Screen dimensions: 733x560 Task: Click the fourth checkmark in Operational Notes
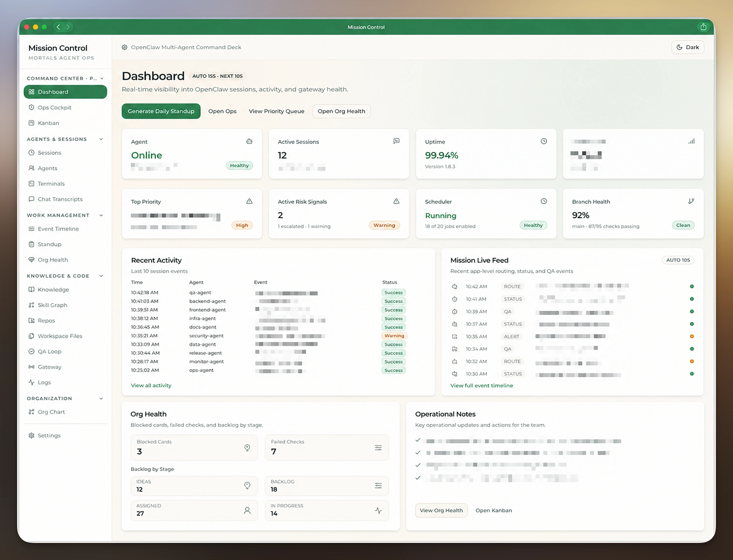point(418,478)
